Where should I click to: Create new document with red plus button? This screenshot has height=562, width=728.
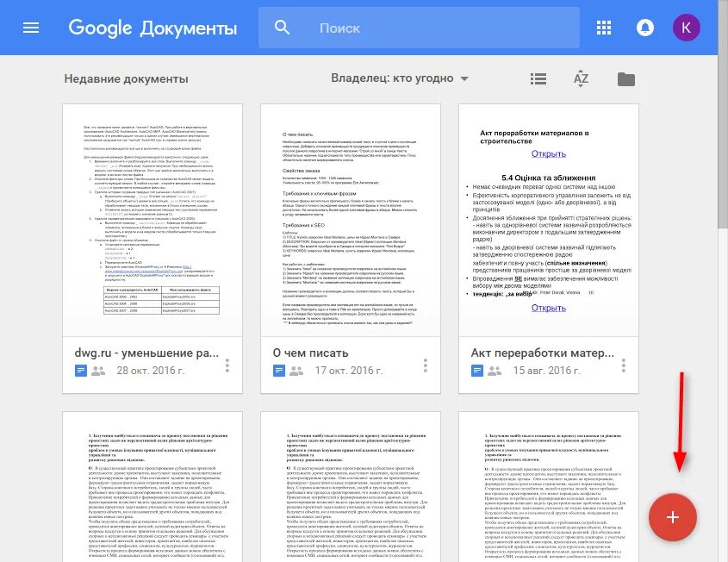click(673, 517)
